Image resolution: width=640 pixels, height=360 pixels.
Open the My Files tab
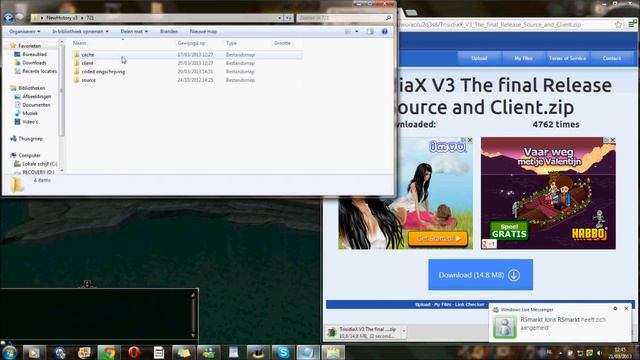(523, 58)
